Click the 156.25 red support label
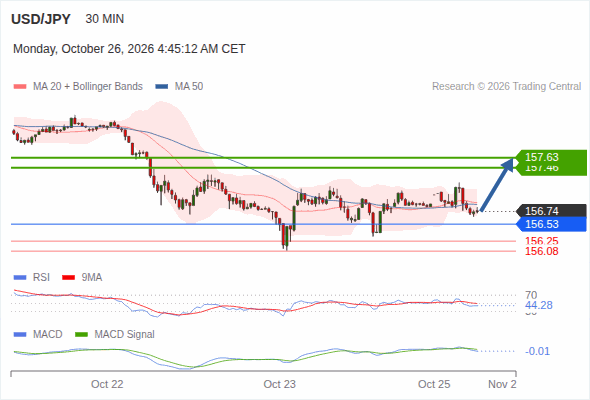 tap(541, 241)
